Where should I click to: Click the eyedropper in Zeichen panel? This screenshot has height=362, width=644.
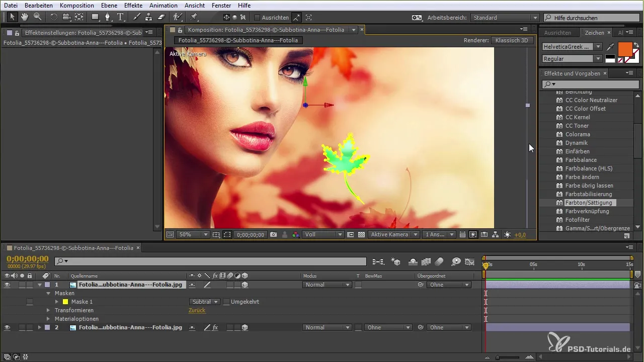point(610,47)
